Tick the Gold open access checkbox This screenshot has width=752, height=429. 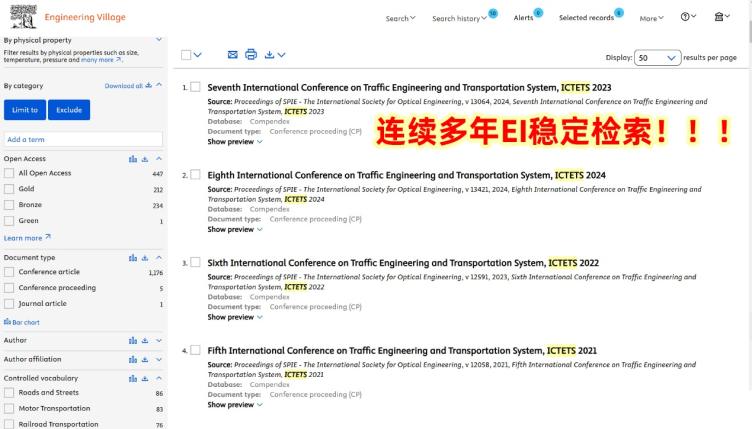point(9,189)
